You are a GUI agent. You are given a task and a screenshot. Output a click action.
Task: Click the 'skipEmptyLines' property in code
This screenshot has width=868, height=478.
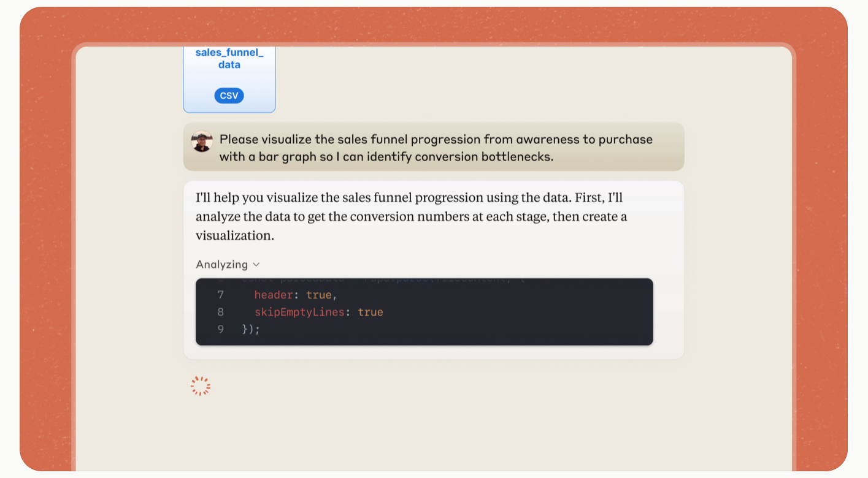tap(299, 313)
